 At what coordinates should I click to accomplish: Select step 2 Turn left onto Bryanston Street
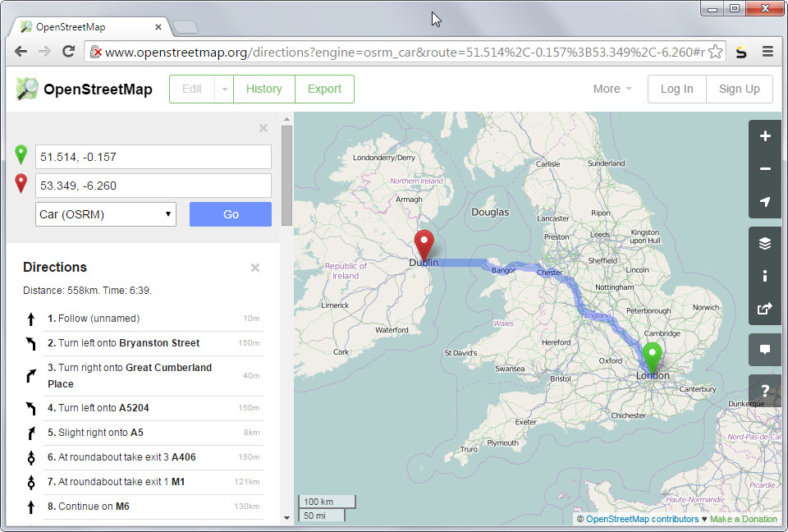click(x=143, y=343)
